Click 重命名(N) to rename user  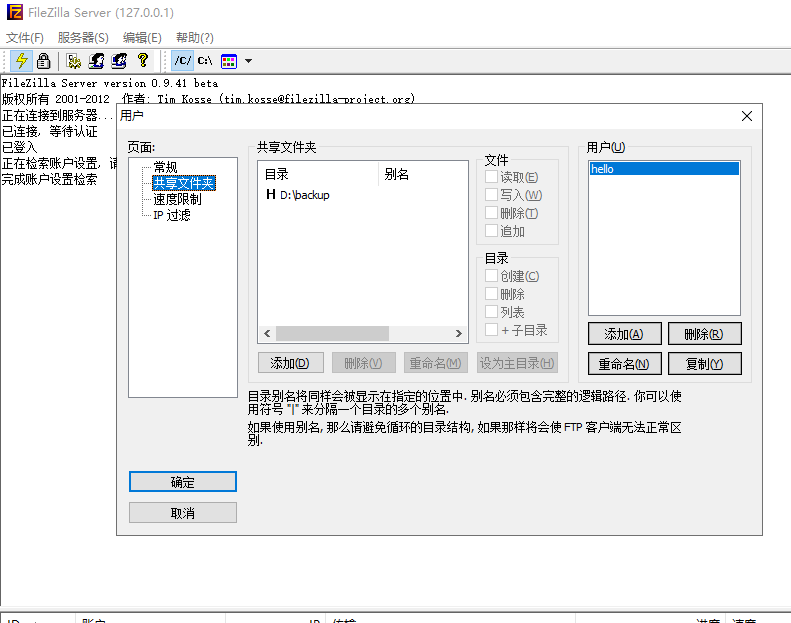[625, 364]
